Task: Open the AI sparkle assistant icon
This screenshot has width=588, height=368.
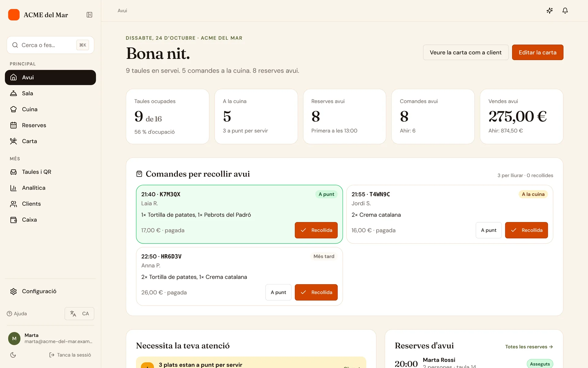Action: pos(550,10)
